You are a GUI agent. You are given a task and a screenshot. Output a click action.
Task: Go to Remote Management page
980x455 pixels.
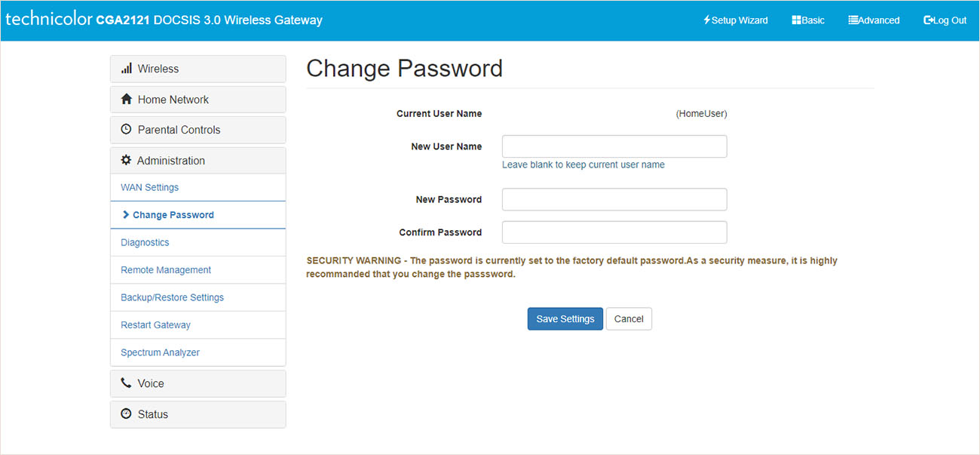click(166, 270)
